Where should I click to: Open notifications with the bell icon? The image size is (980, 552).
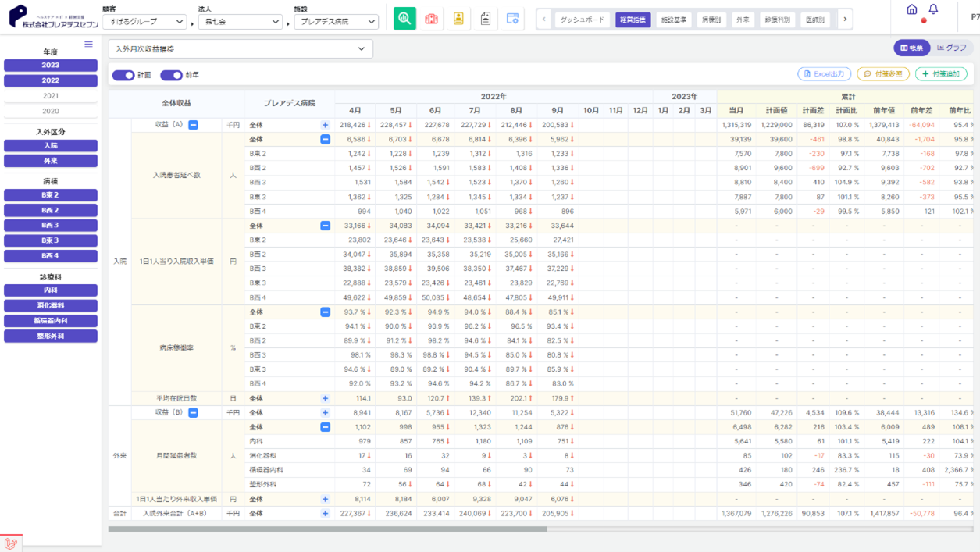pos(933,9)
